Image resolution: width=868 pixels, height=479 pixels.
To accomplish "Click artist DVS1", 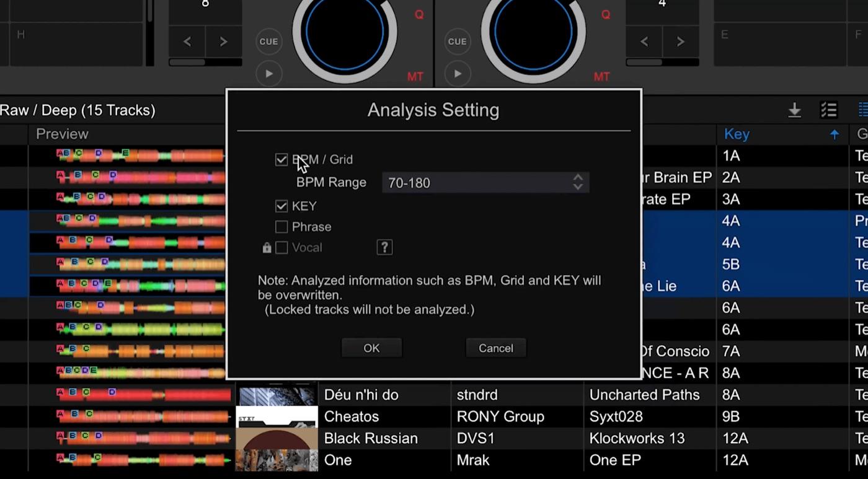I will tap(476, 438).
